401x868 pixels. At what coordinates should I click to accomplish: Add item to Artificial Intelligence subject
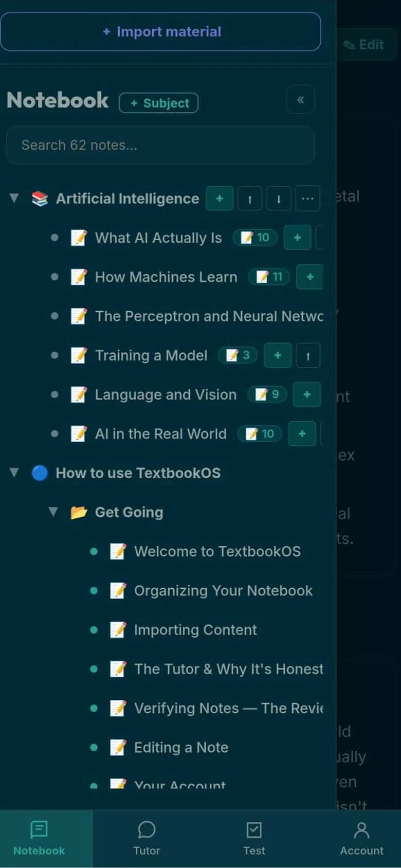[220, 198]
